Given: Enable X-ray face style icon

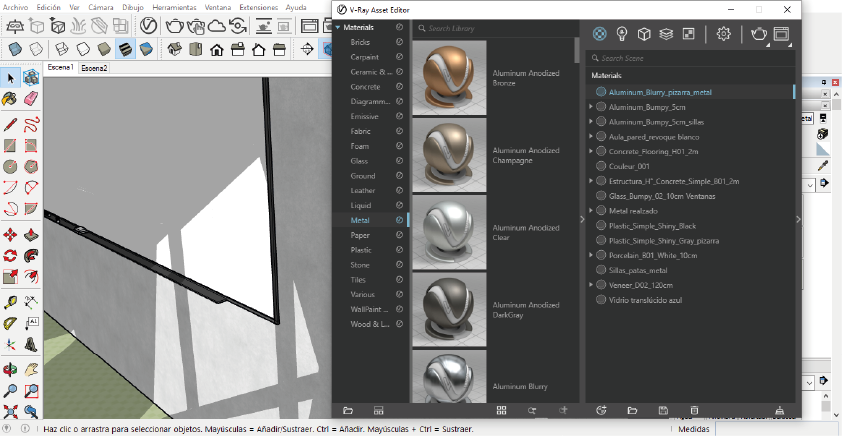Looking at the screenshot, I should tap(15, 49).
